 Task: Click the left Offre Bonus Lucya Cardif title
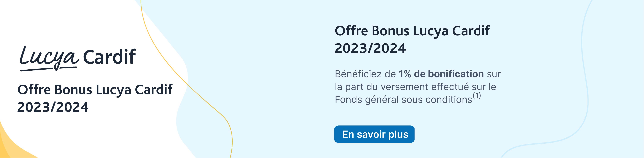(95, 89)
